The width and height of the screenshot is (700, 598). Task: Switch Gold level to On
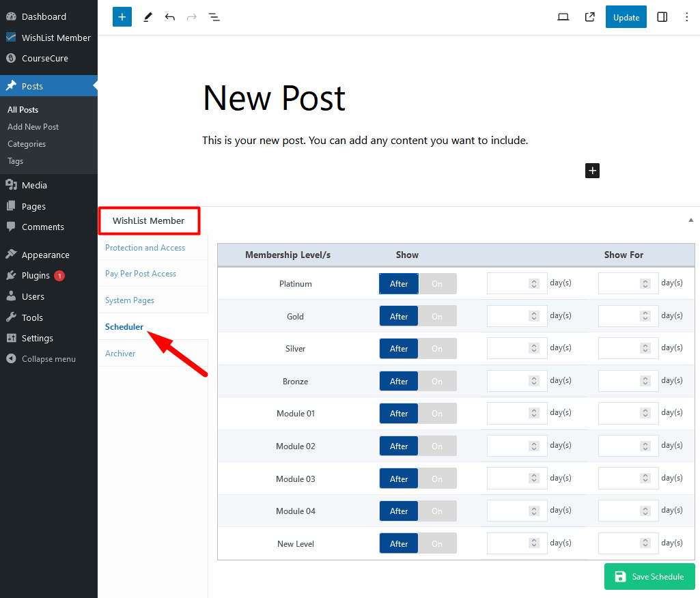[x=437, y=316]
